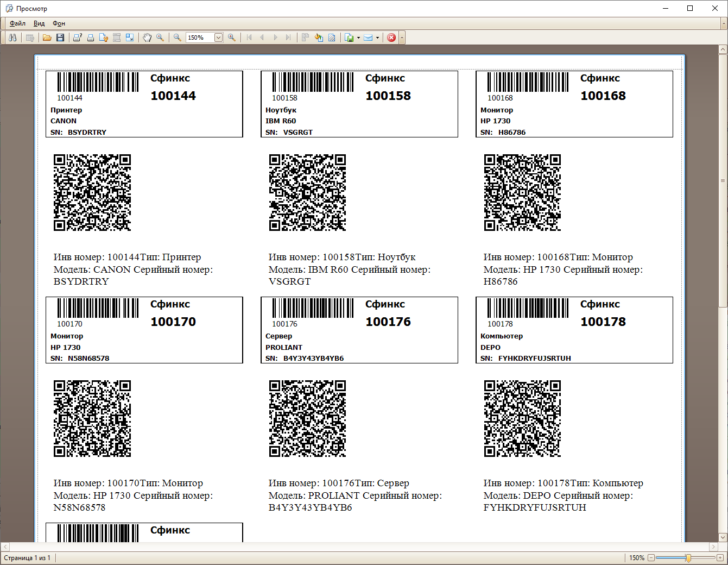Click the 150% zoom input field
728x565 pixels.
[x=200, y=37]
